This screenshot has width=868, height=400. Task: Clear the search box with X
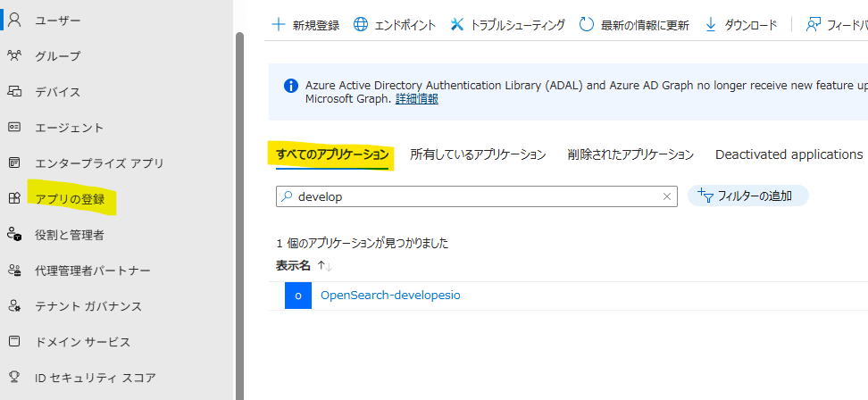(667, 196)
